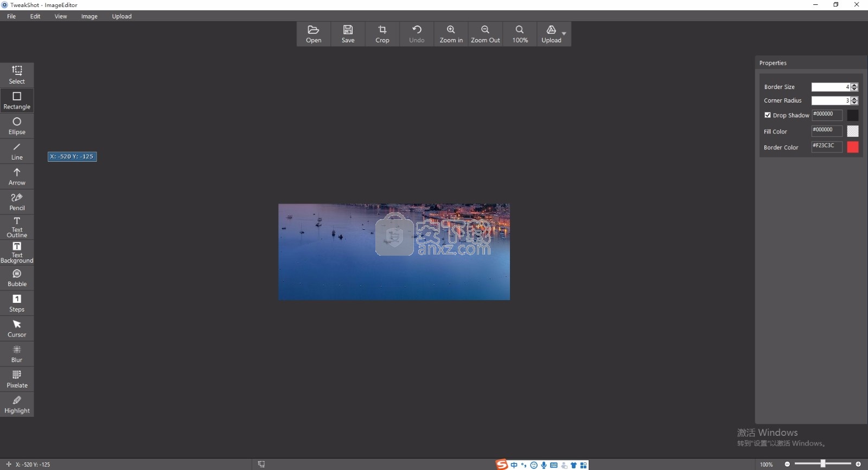Image resolution: width=868 pixels, height=470 pixels.
Task: Select the Cursor stamp tool
Action: 17,328
